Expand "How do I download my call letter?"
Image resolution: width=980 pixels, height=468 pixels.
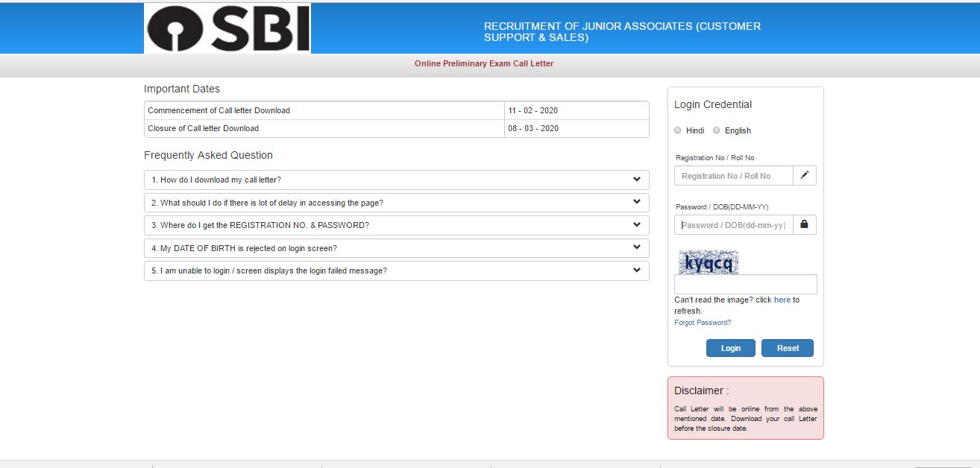396,180
